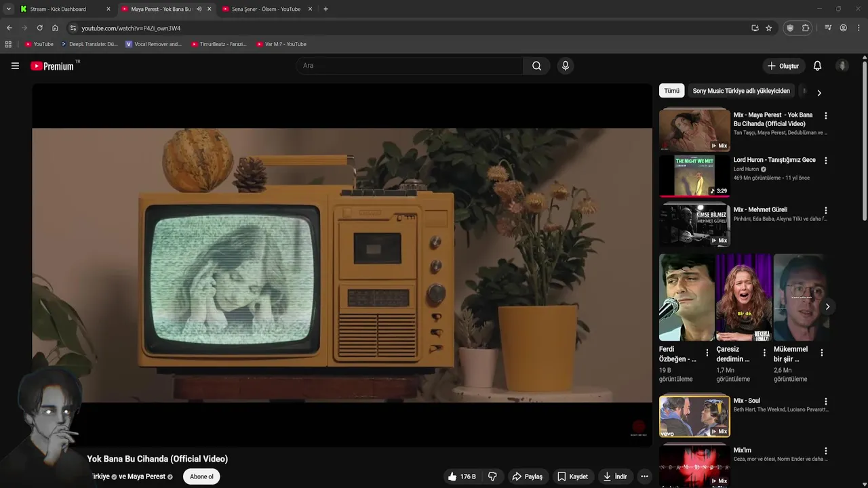
Task: Open Var Mı? - YouTube bookmark
Action: coord(281,44)
